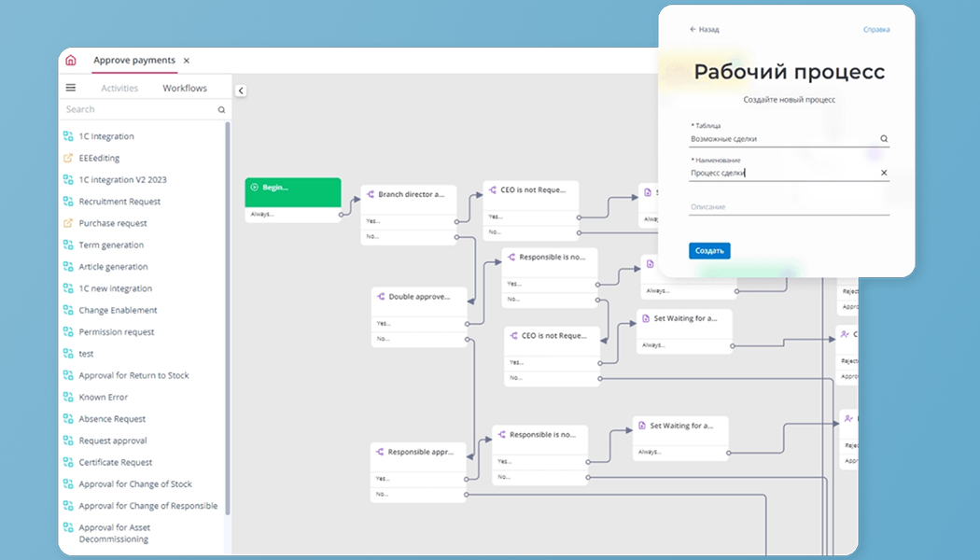This screenshot has width=980, height=560.
Task: Click the Описание input field
Action: pyautogui.click(x=789, y=207)
